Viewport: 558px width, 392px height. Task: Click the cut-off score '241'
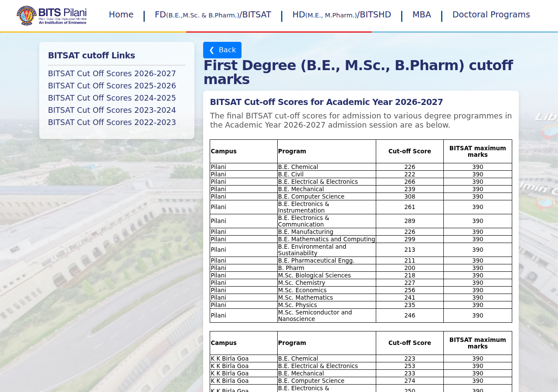[x=410, y=297]
